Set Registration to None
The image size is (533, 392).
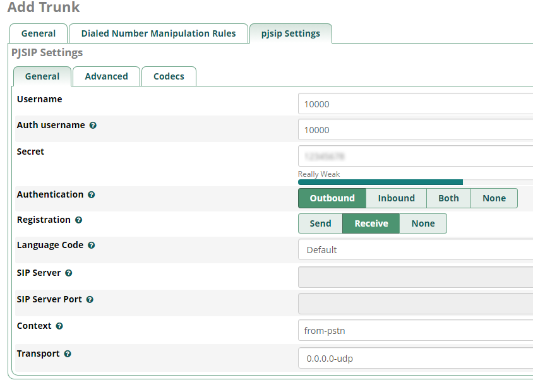point(423,223)
